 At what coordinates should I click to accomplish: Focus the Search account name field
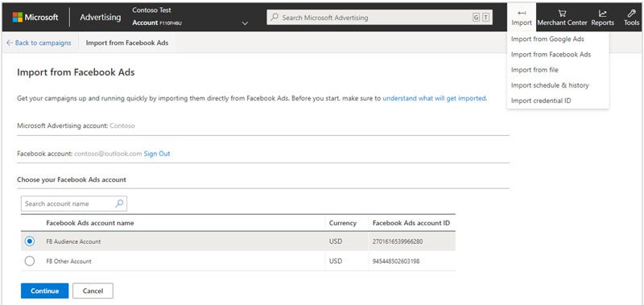[74, 204]
